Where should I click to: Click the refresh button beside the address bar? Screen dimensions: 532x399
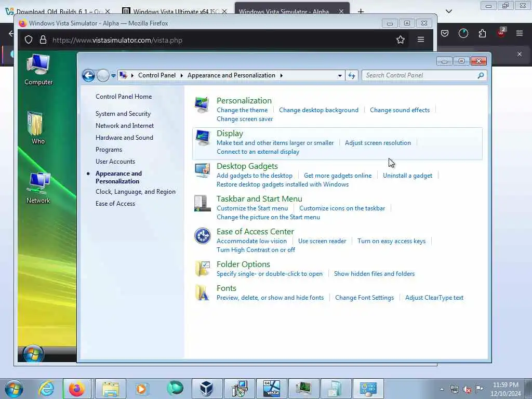(x=352, y=75)
